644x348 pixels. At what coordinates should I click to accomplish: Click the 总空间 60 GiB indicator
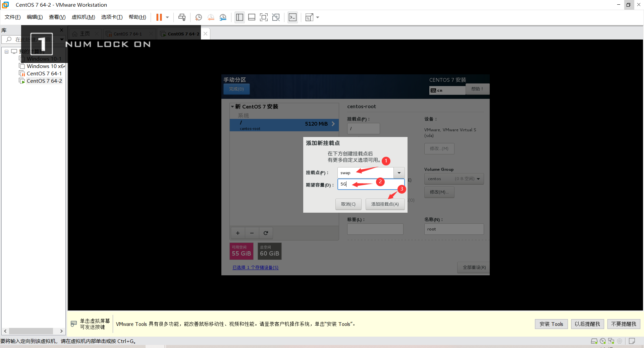coord(270,251)
